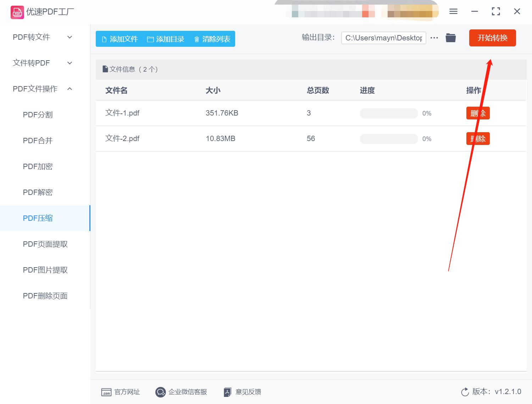Click the refresh icon next to version v1.2.1.0

click(x=465, y=392)
